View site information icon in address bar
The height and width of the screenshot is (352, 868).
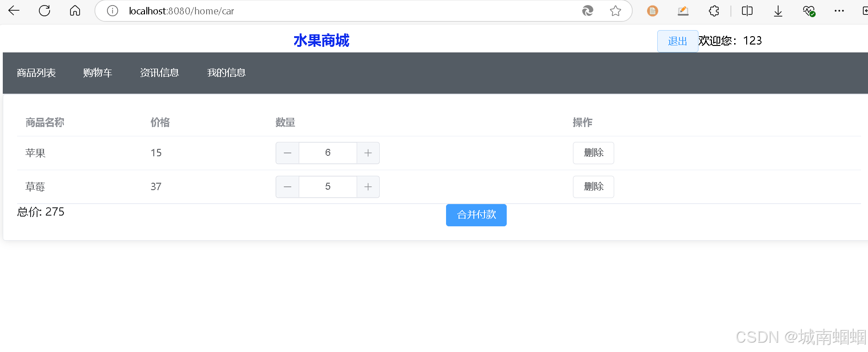tap(113, 11)
